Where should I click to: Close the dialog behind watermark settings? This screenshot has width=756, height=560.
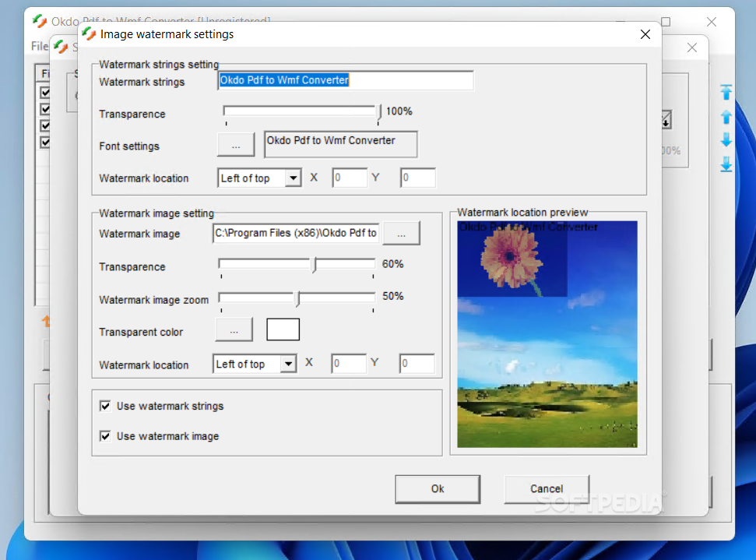[692, 48]
